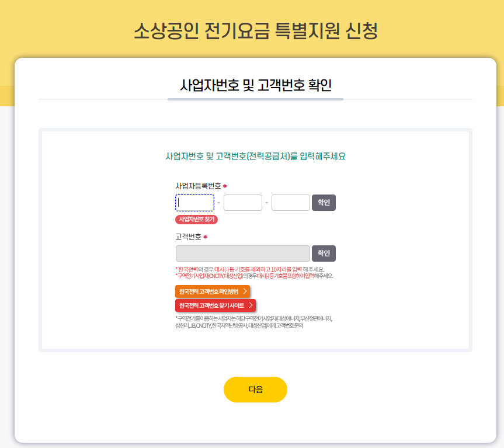This screenshot has width=504, height=448.
Task: Focus the first 사업자등록번호 input box
Action: click(195, 203)
